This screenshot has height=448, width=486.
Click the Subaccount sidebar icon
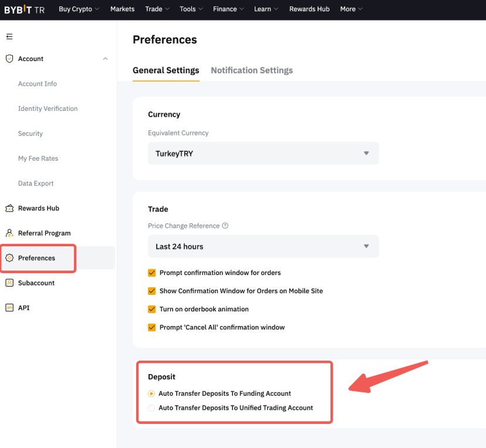9,283
